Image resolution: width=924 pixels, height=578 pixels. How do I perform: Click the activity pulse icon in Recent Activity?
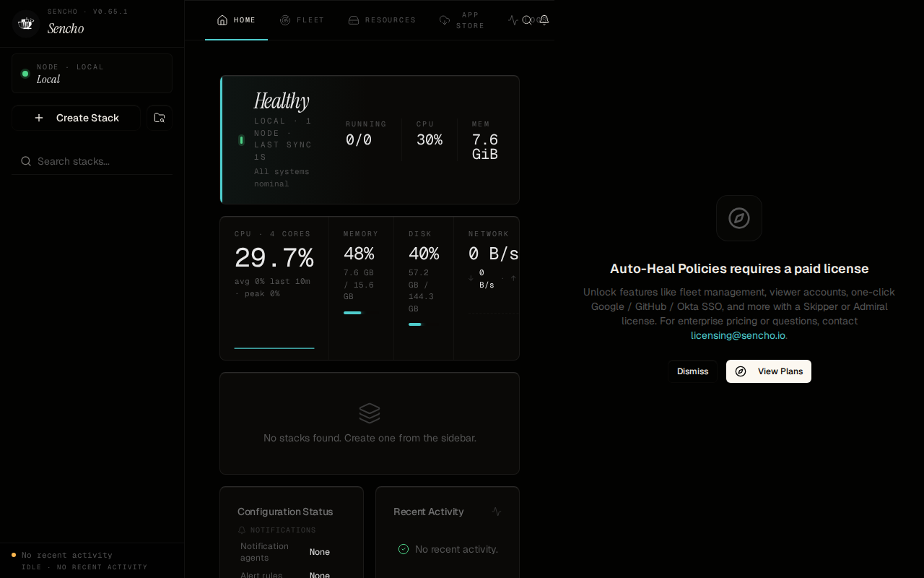coord(497,512)
